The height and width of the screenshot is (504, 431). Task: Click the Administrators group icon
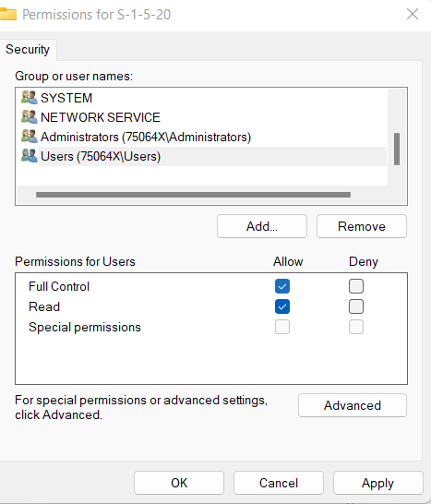point(30,137)
